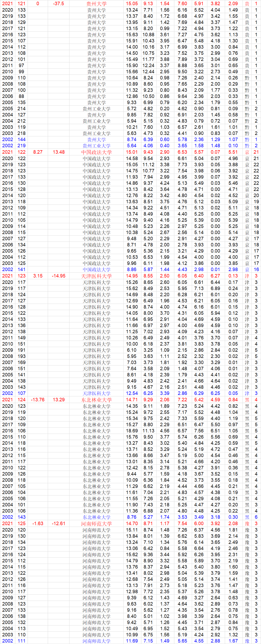Select the blue 中国政法大学 name in 2002 row
This screenshot has height=644, width=261.
coord(96,270)
